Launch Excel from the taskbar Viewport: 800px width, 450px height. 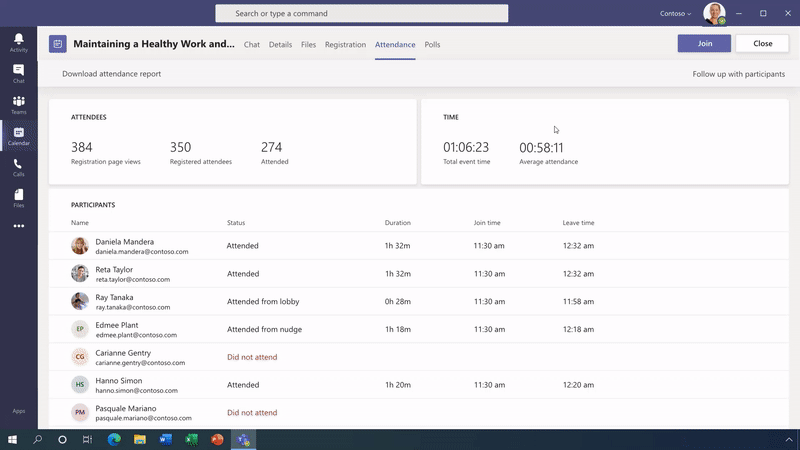click(192, 439)
